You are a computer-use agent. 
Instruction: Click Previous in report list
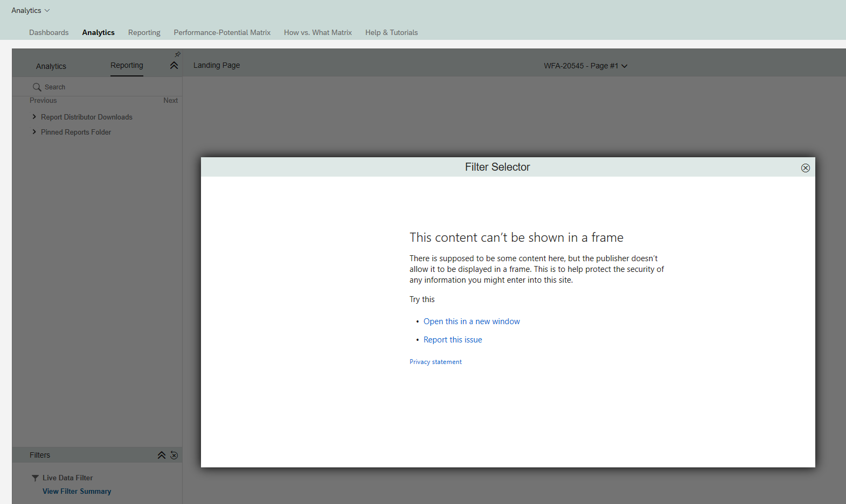(x=43, y=100)
